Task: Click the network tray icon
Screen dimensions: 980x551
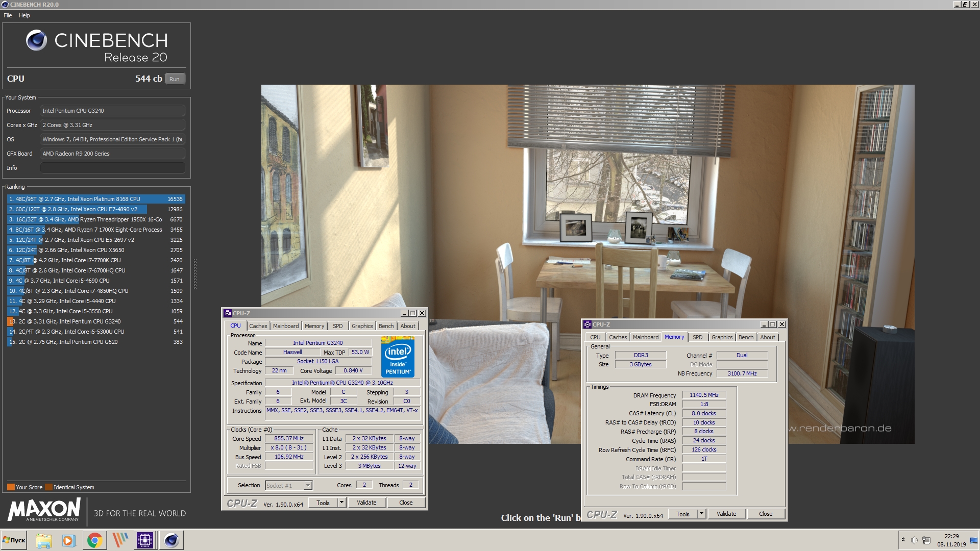Action: [x=926, y=540]
